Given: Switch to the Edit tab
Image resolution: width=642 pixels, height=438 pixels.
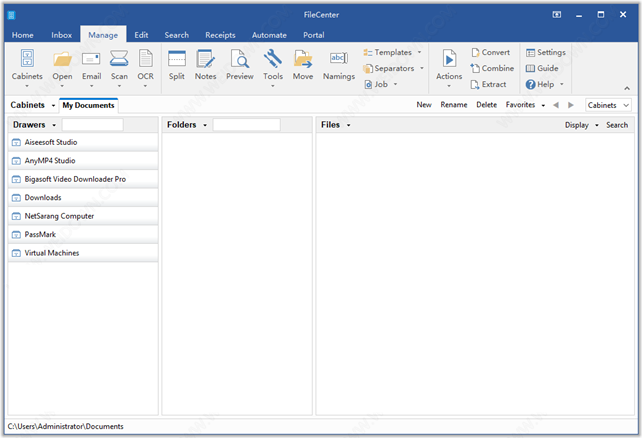Looking at the screenshot, I should point(141,35).
